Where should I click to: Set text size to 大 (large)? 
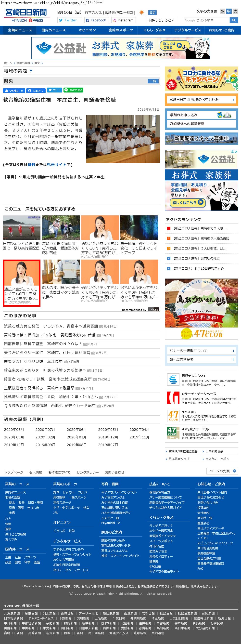[235, 11]
